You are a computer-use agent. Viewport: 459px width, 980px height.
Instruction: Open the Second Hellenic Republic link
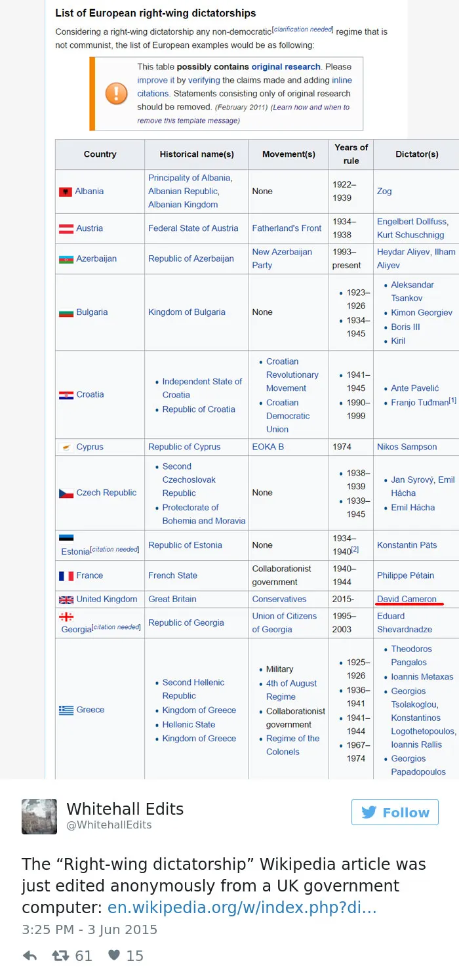click(x=193, y=689)
